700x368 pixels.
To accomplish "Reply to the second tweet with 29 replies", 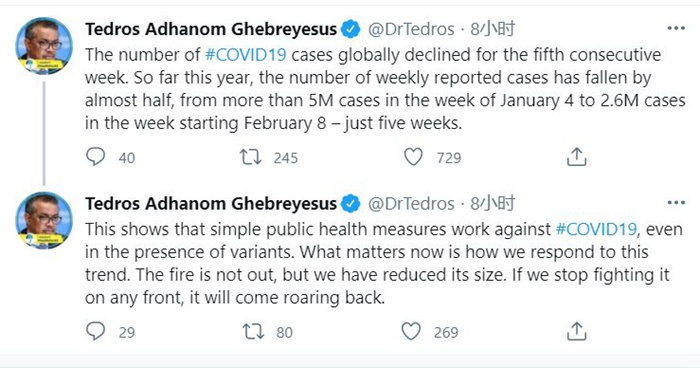I will tap(96, 332).
